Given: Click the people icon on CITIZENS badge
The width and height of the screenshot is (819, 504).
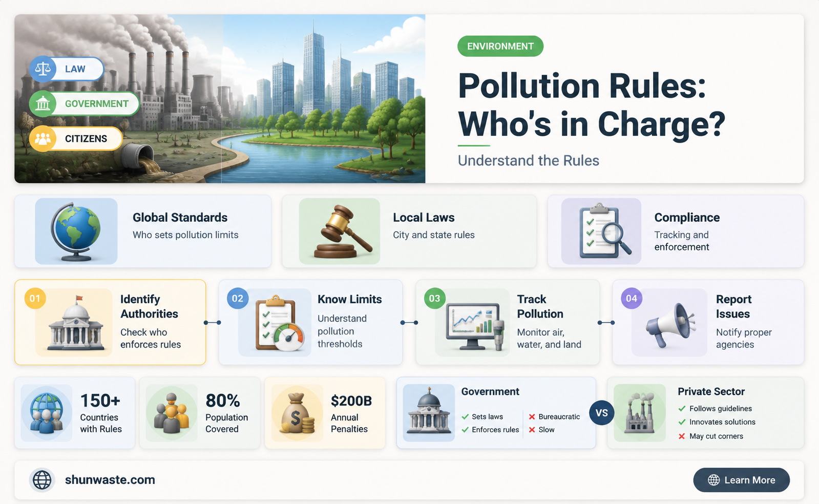Looking at the screenshot, I should 43,139.
